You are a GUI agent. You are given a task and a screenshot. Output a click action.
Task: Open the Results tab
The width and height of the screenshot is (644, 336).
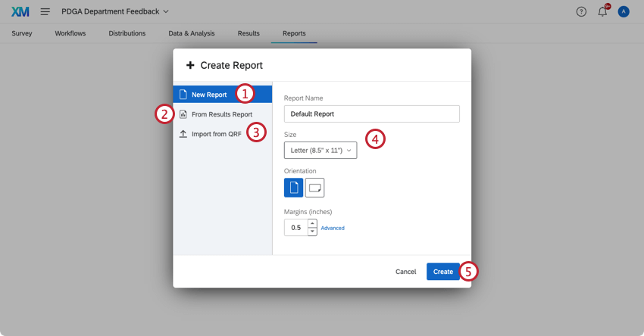coord(249,33)
